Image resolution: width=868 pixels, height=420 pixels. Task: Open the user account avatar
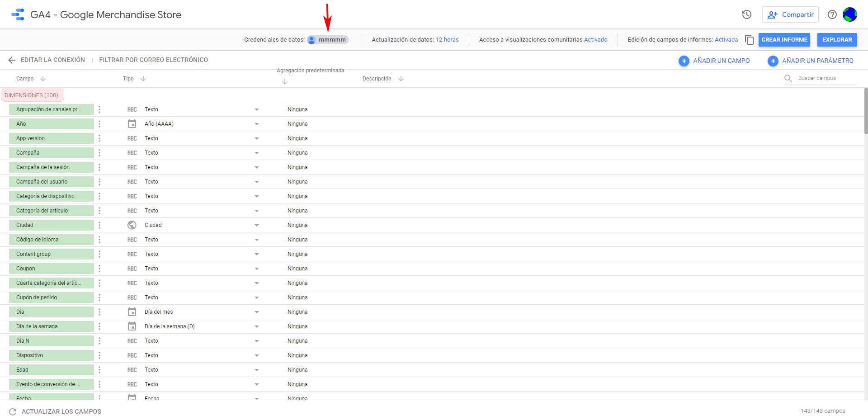tap(850, 14)
